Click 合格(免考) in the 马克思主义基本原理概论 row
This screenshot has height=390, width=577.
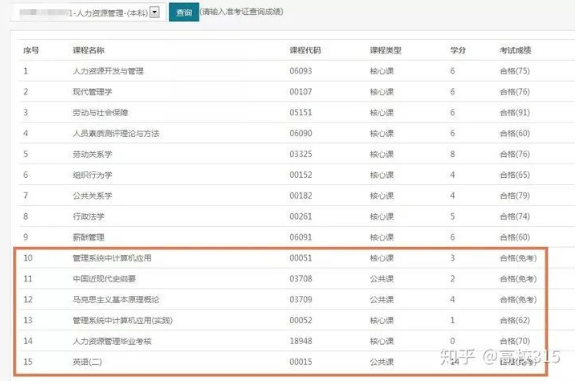[x=518, y=299]
